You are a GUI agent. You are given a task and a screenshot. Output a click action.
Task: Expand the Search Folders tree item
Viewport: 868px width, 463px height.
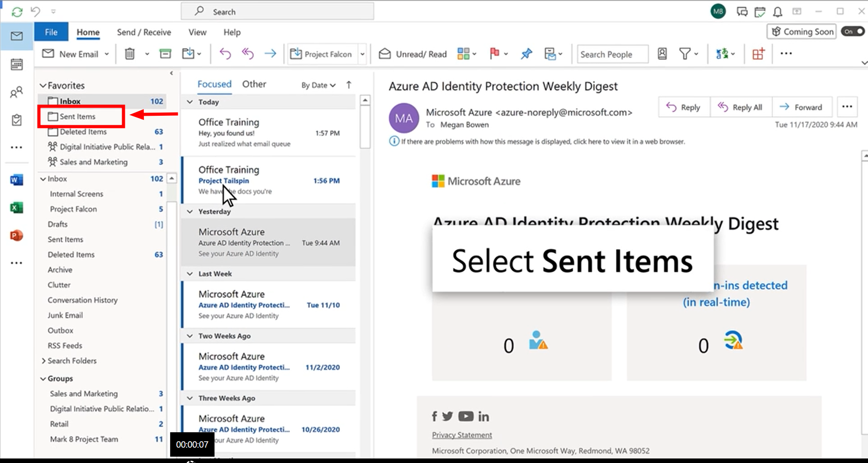point(43,361)
